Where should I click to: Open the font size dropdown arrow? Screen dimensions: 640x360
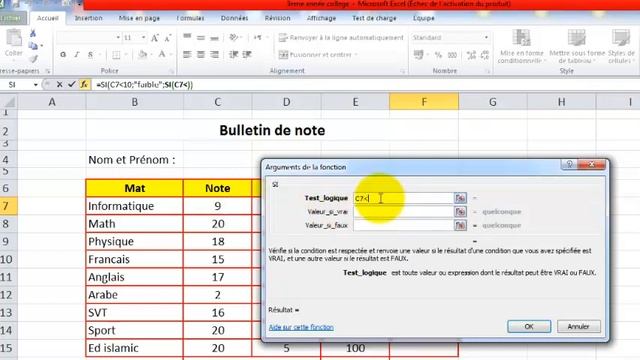click(x=143, y=37)
